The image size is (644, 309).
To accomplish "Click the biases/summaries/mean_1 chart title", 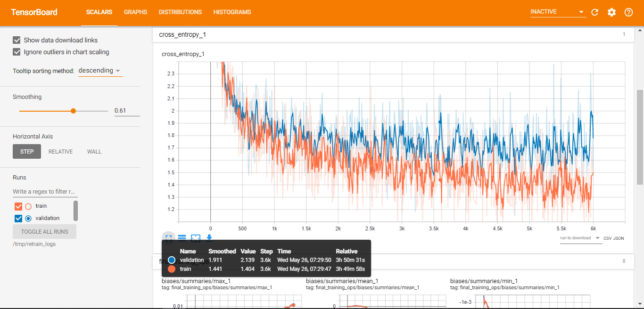I will point(341,281).
